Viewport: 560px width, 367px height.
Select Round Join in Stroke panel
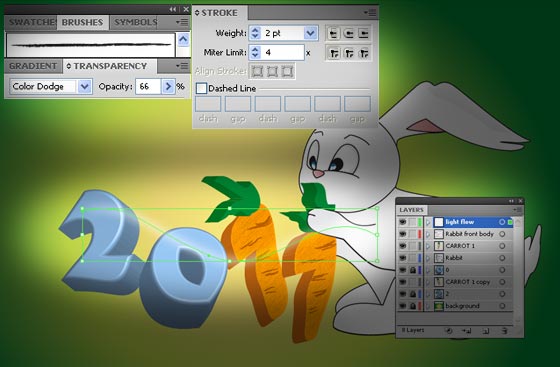(x=349, y=53)
